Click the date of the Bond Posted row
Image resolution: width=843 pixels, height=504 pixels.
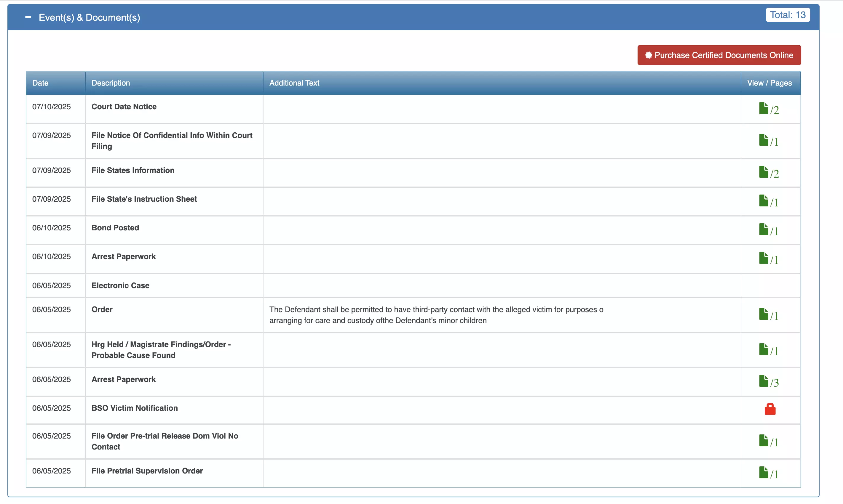51,228
